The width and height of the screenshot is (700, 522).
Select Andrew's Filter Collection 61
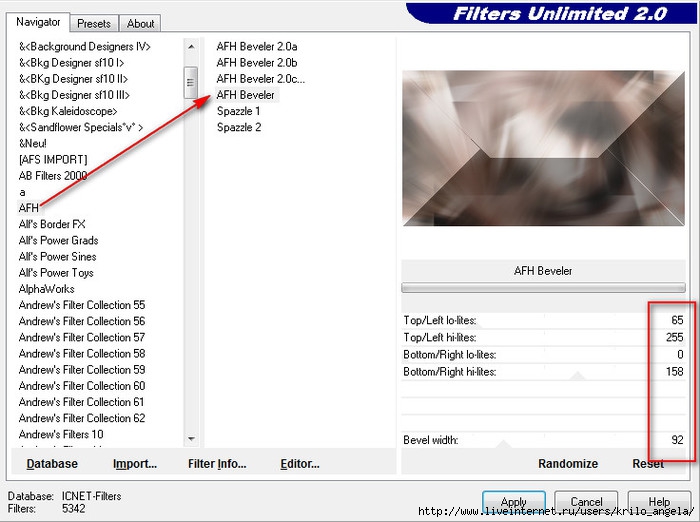(82, 402)
